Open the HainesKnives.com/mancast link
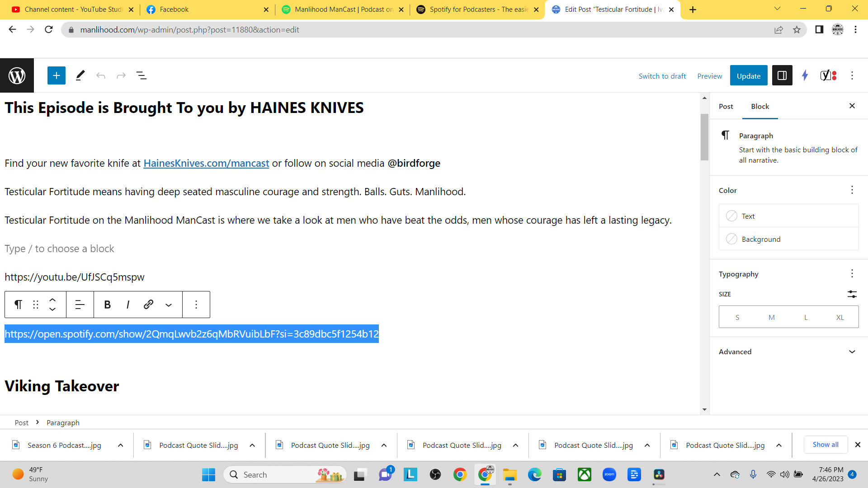This screenshot has height=488, width=868. point(206,163)
